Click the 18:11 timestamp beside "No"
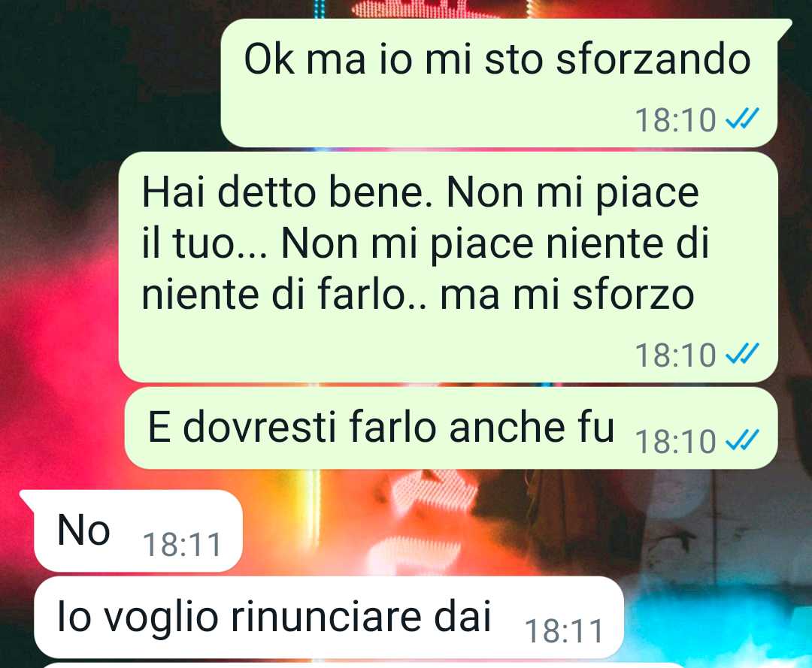Viewport: 812px width, 668px height. click(x=182, y=545)
